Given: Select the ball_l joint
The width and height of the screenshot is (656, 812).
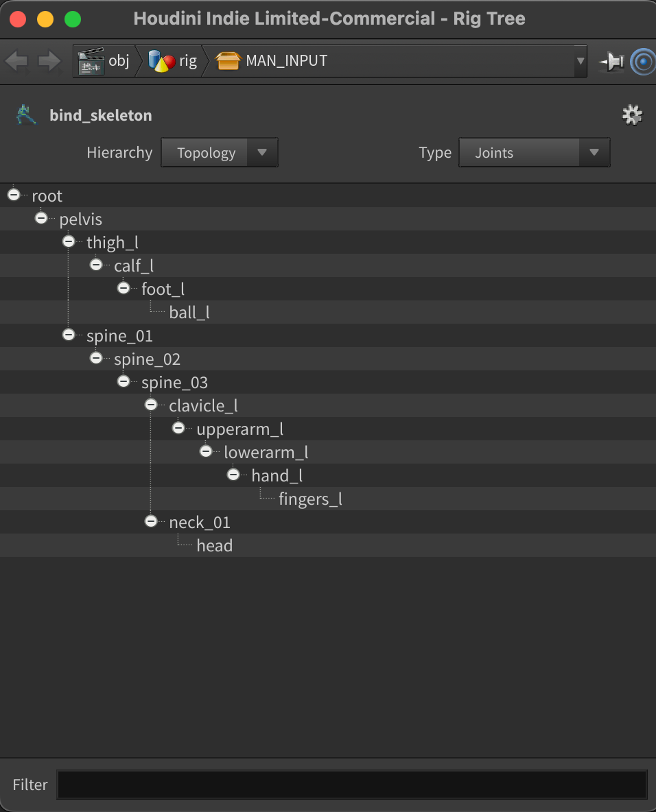Looking at the screenshot, I should coord(189,312).
